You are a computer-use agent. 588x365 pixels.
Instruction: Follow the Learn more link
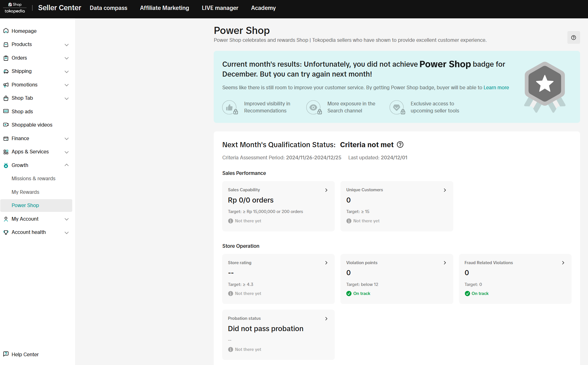tap(496, 88)
